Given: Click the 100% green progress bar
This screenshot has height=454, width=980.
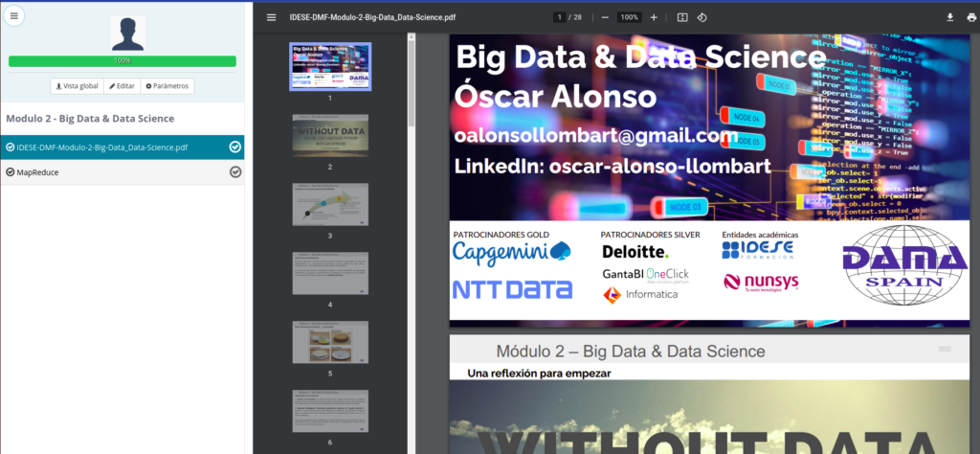Looking at the screenshot, I should point(122,61).
